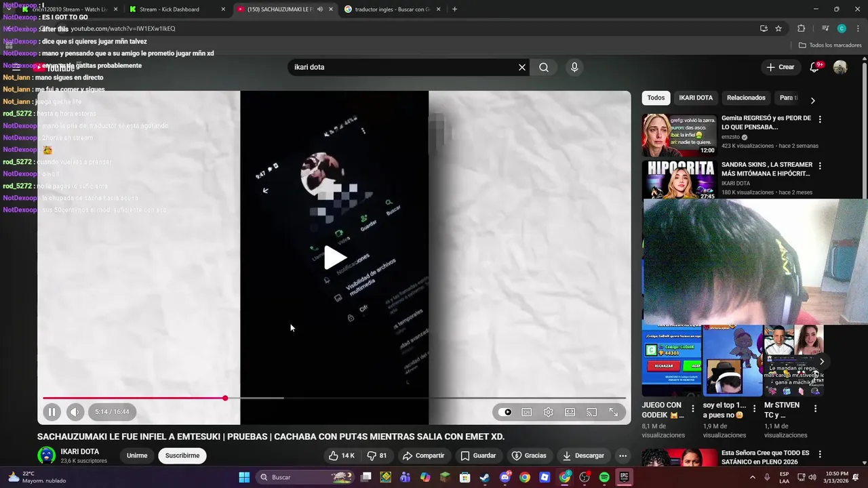
Task: Send thanks using the Gracias button
Action: (x=529, y=455)
